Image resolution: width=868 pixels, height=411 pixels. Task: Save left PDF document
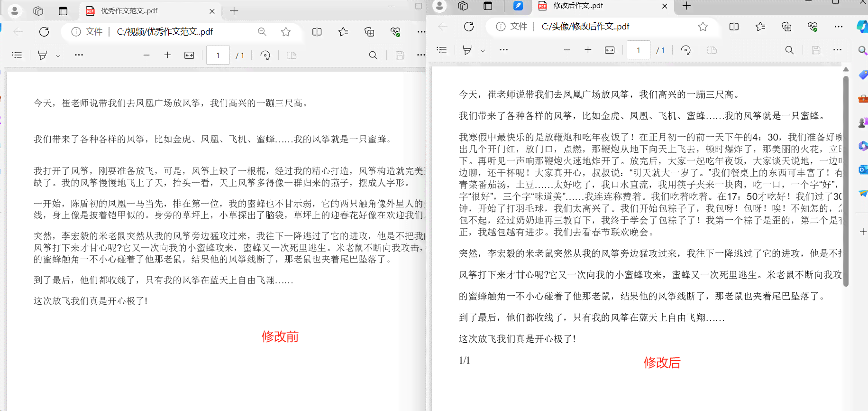(400, 55)
